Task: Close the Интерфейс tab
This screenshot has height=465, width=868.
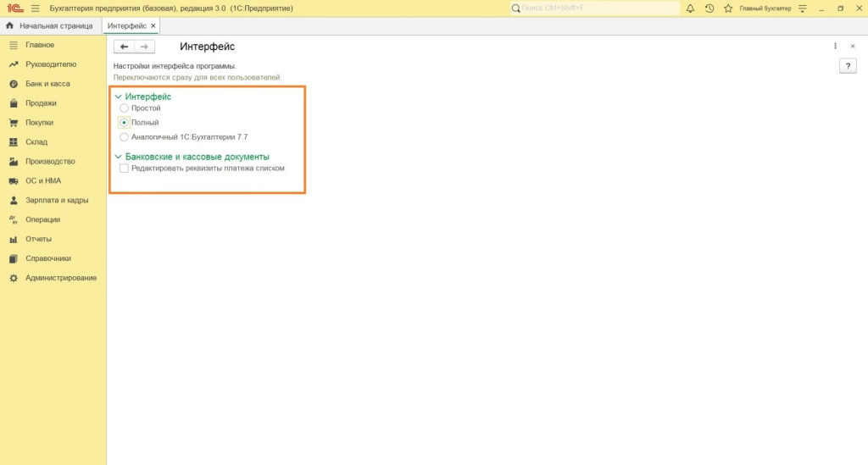Action: pyautogui.click(x=153, y=25)
